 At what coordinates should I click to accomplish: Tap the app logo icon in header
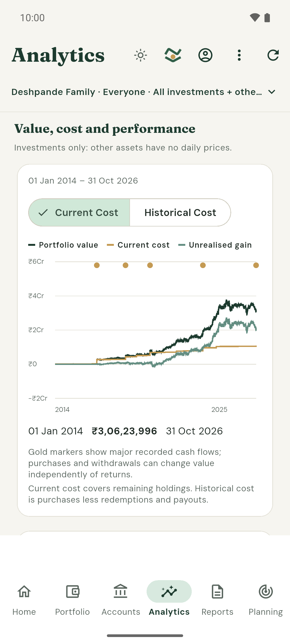173,55
